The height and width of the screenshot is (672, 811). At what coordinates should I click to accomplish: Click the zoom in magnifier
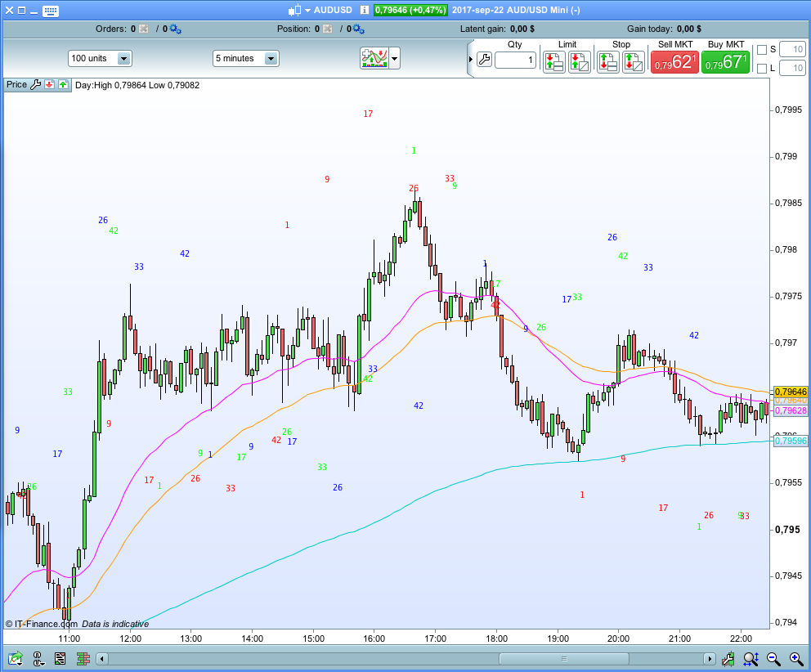pos(796,659)
